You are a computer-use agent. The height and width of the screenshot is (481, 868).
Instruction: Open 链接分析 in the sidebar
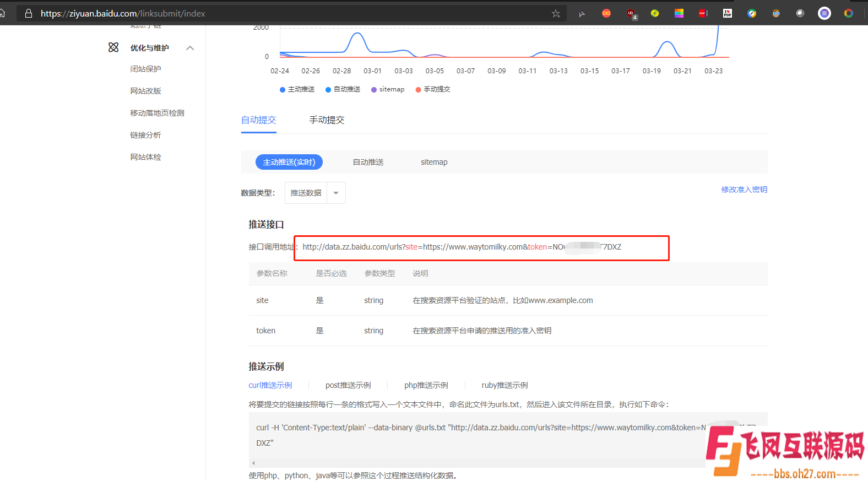(146, 135)
